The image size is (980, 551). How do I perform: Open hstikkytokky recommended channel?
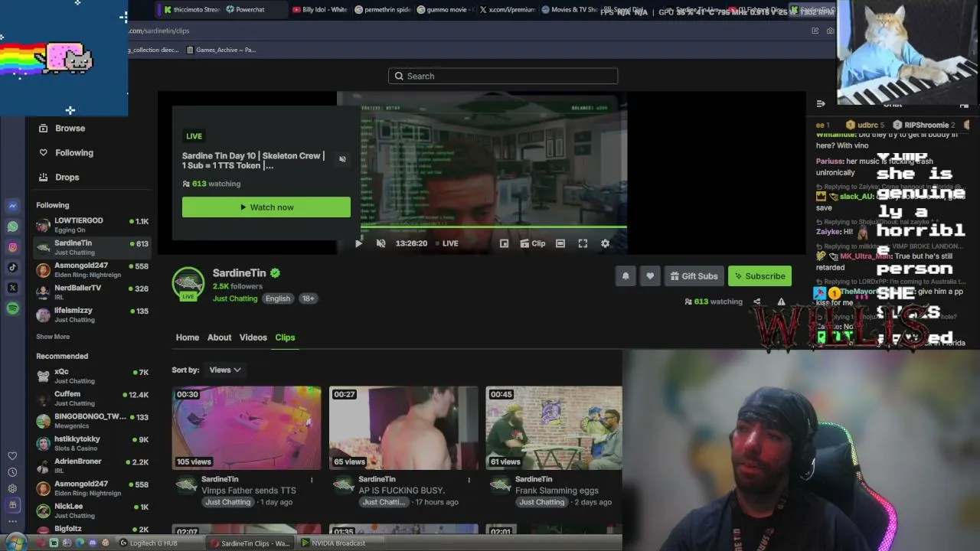(92, 443)
